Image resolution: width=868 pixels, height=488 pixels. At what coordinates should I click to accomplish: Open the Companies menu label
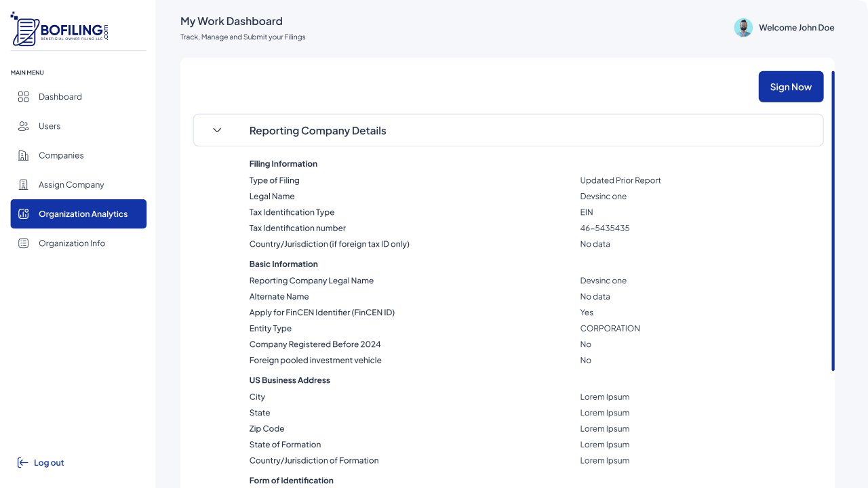pos(61,156)
